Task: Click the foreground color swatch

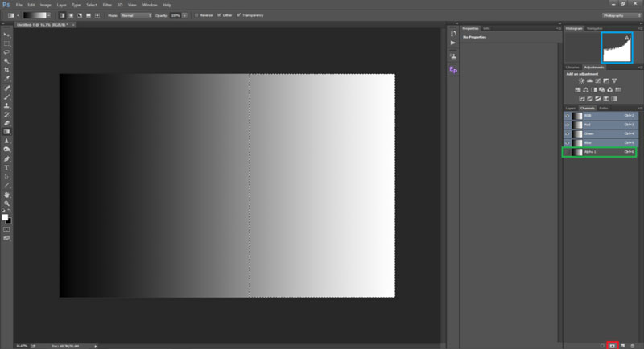Action: coord(6,216)
